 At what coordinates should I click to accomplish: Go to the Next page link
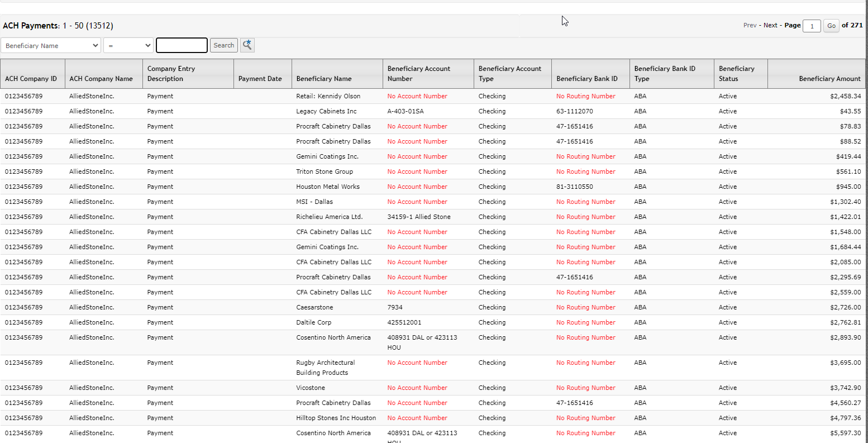pyautogui.click(x=770, y=25)
